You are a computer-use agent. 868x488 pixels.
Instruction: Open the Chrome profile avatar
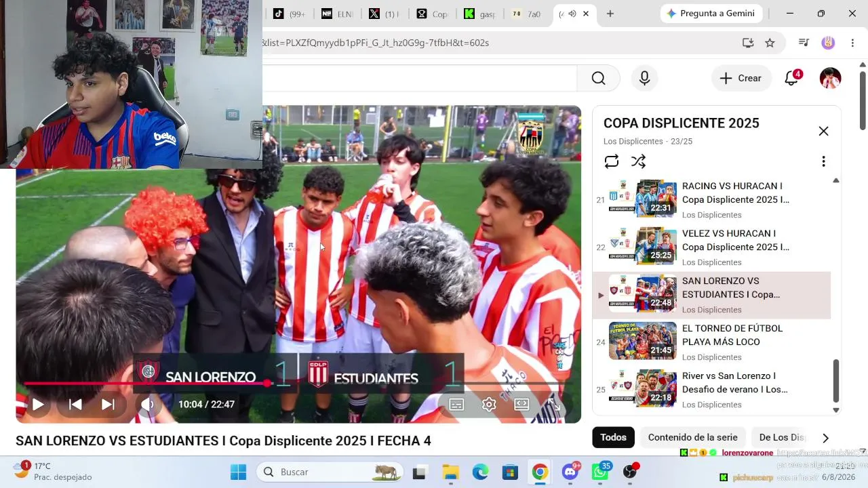coord(828,43)
